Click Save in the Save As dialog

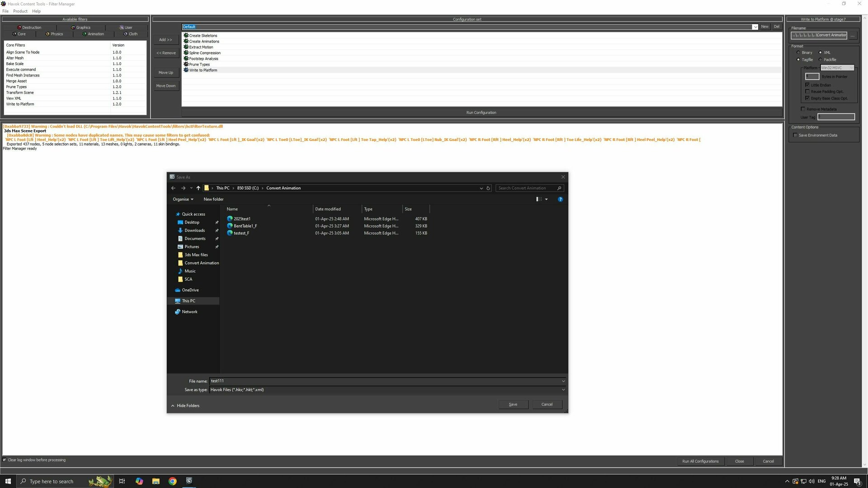tap(513, 404)
